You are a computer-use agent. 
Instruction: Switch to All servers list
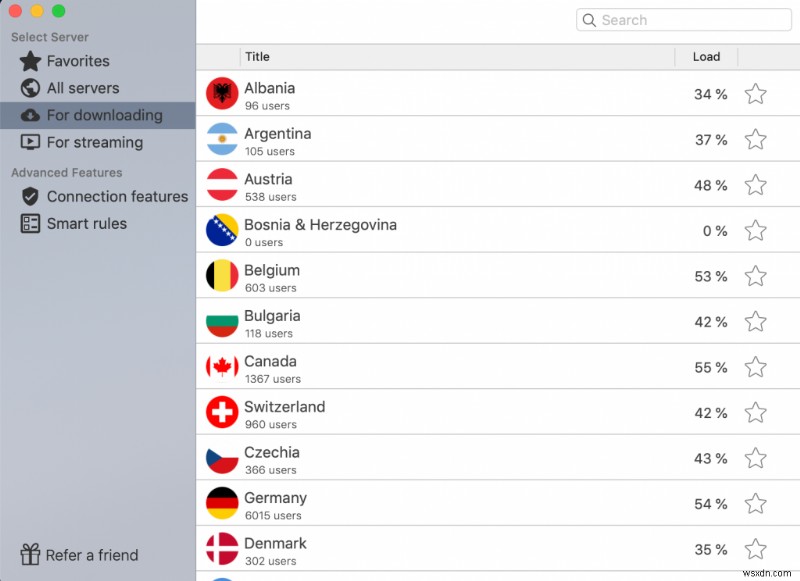click(83, 89)
